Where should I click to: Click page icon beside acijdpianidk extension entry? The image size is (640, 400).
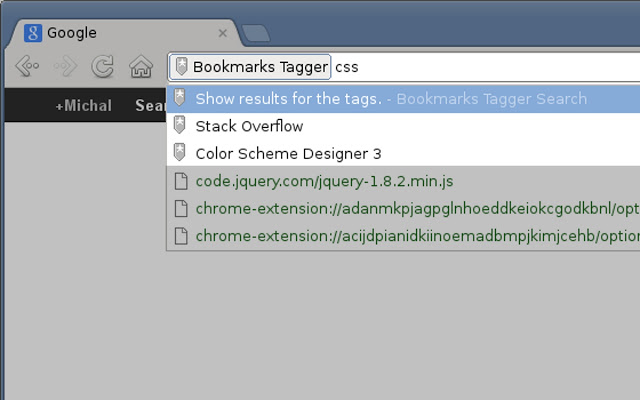181,236
